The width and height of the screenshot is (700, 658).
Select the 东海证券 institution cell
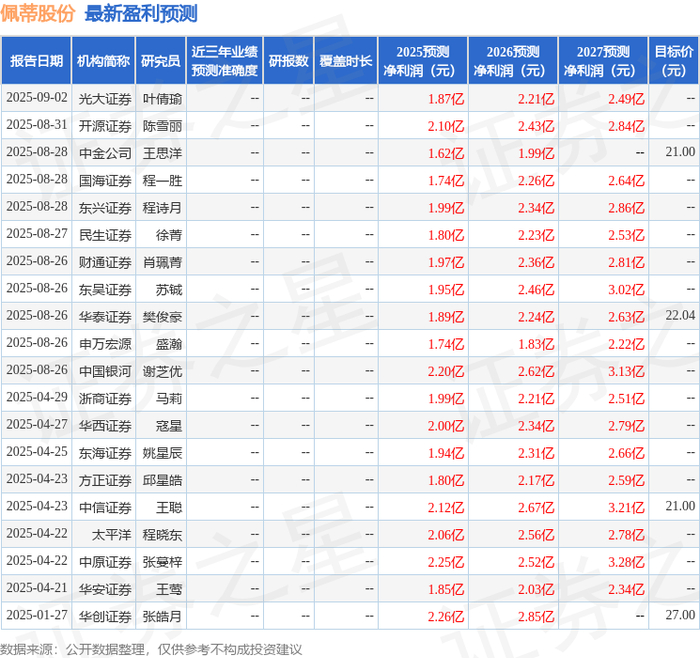pyautogui.click(x=105, y=453)
